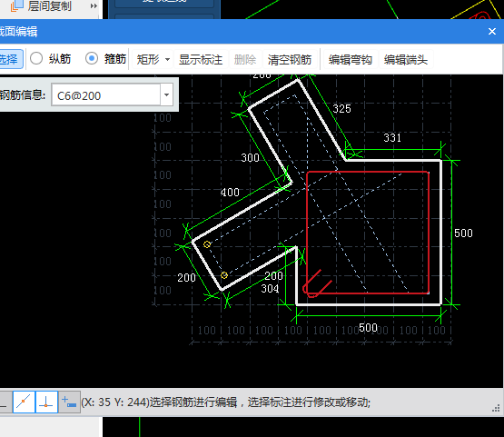Click the 325 dimension label
This screenshot has width=504, height=437.
[341, 109]
